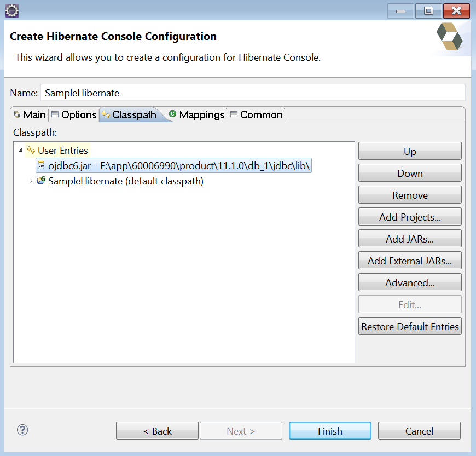Click the Add External JARs button
Screen dimensions: 476x456
tap(409, 261)
